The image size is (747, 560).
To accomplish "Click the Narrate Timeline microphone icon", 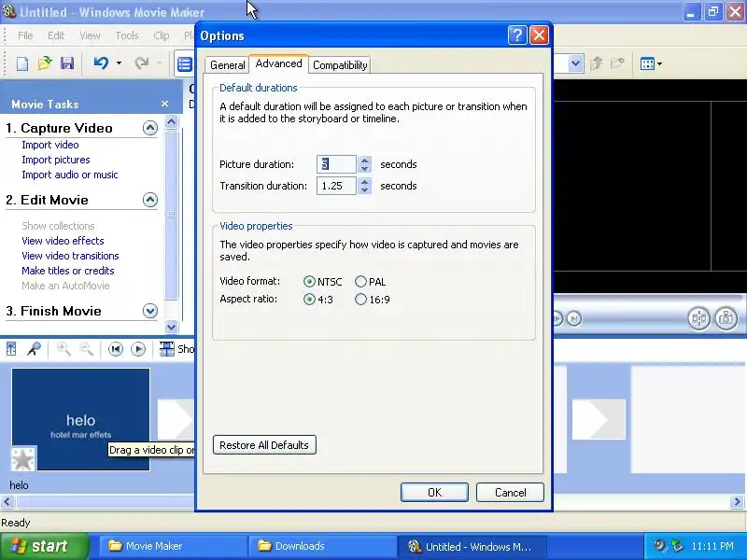I will pos(34,349).
